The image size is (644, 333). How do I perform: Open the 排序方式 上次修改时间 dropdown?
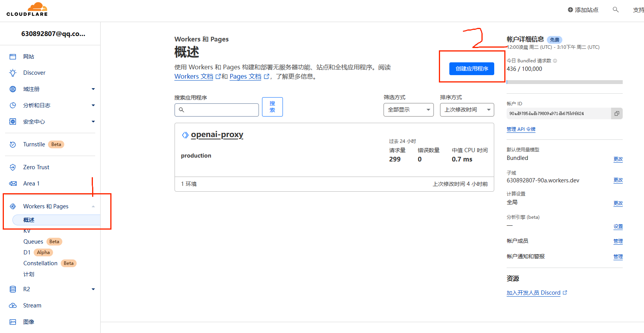coord(467,110)
